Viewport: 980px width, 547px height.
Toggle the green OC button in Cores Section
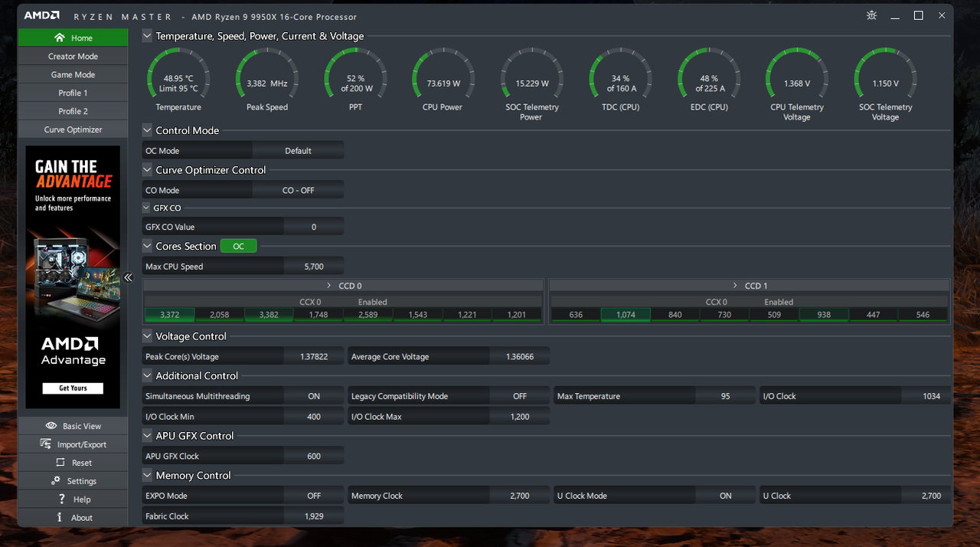(x=239, y=246)
